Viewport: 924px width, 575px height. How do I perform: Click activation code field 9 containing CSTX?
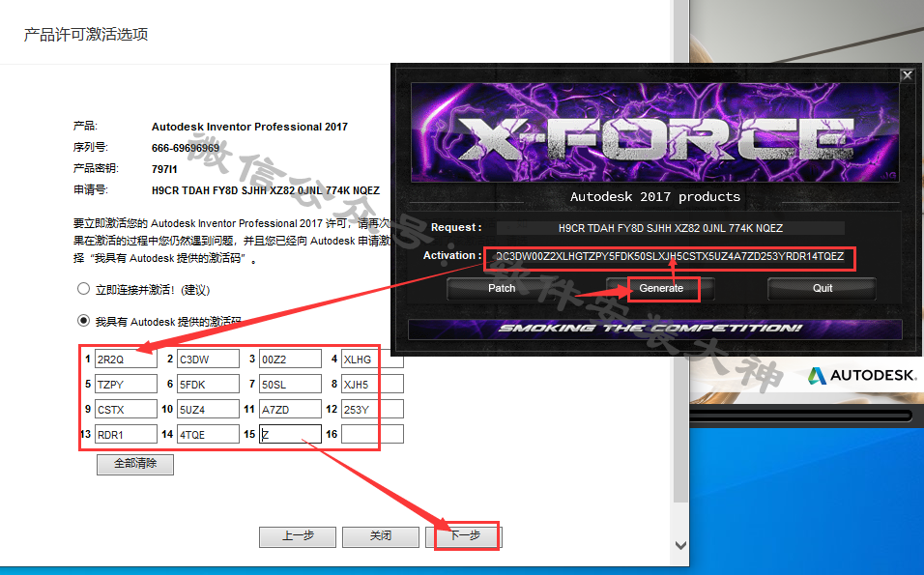coord(126,409)
